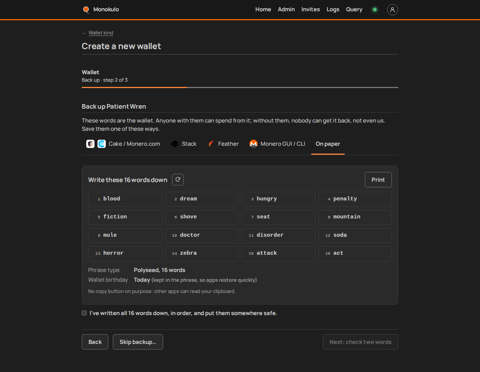Click seed word 13 'horror'
480x372 pixels.
coord(125,253)
